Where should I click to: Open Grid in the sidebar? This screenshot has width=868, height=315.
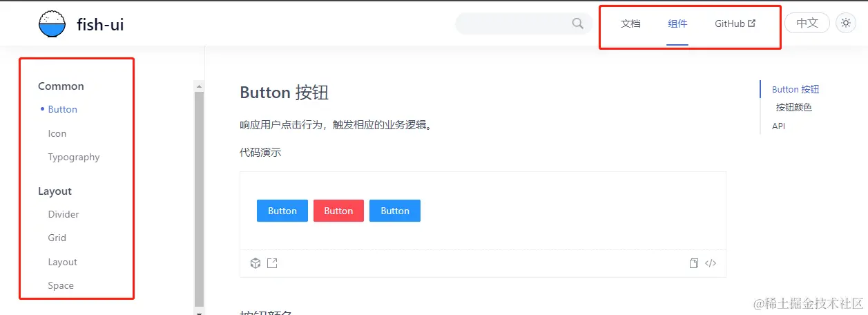click(x=57, y=238)
